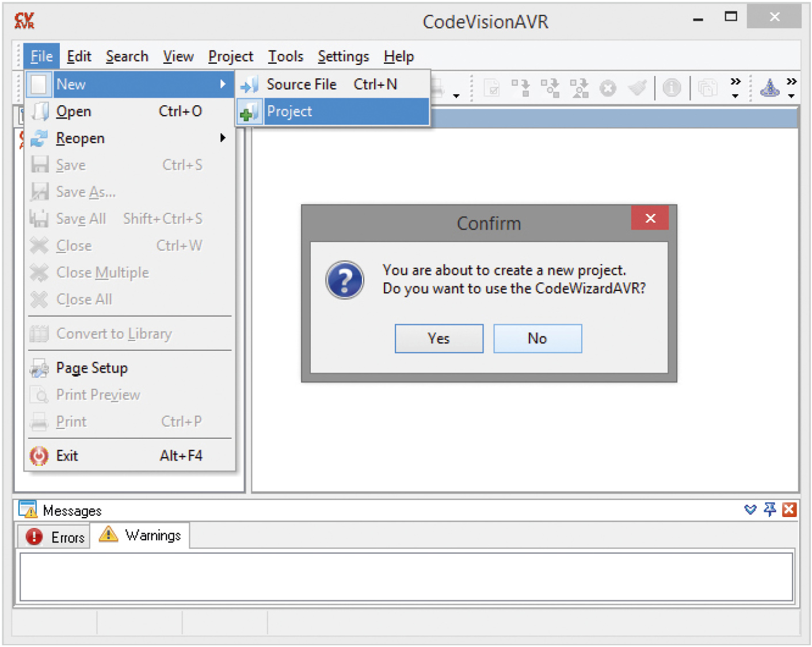Close the Confirm dialog
This screenshot has height=647, width=812.
point(650,218)
